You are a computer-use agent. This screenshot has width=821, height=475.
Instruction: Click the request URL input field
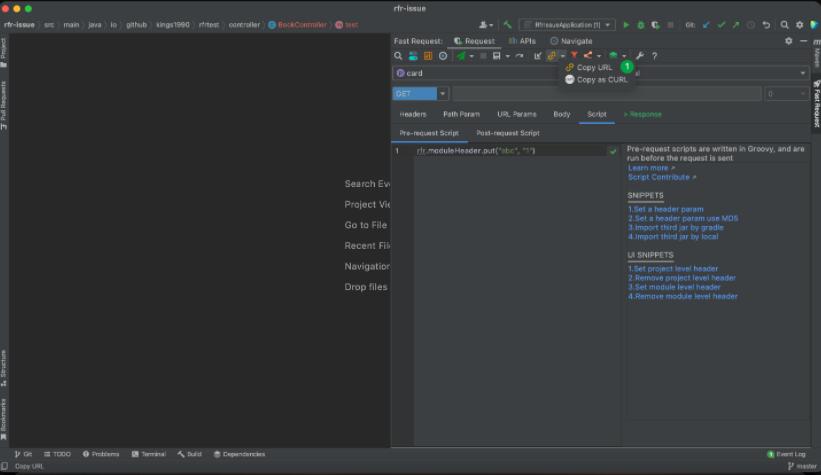point(606,94)
